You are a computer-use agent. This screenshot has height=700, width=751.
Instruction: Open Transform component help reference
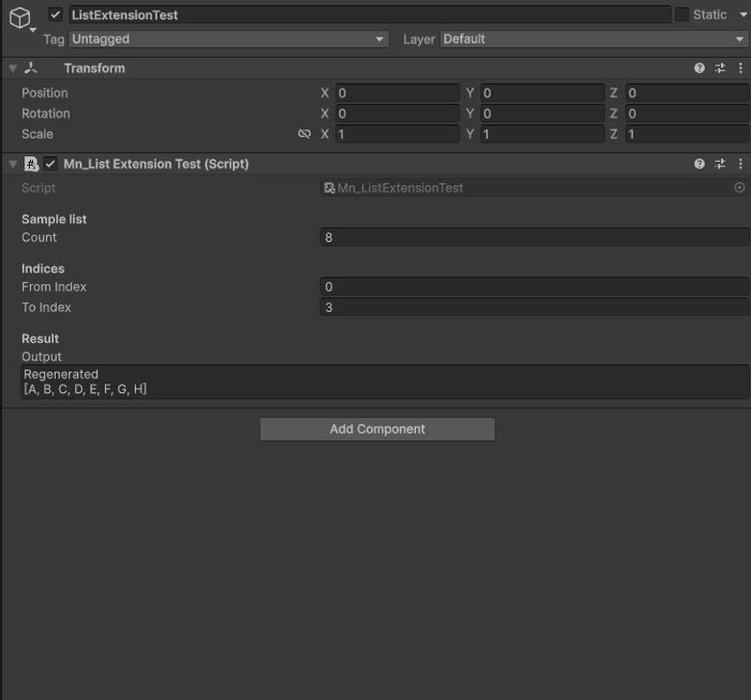coord(699,68)
